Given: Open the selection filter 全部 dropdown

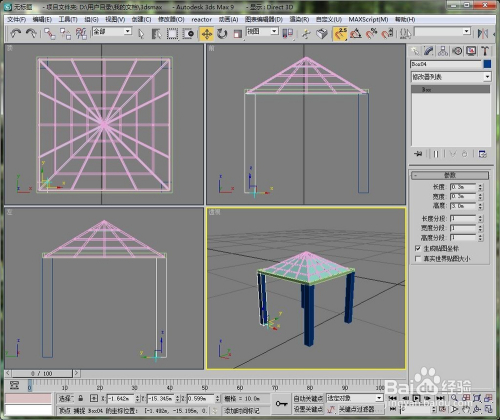Looking at the screenshot, I should [x=112, y=31].
